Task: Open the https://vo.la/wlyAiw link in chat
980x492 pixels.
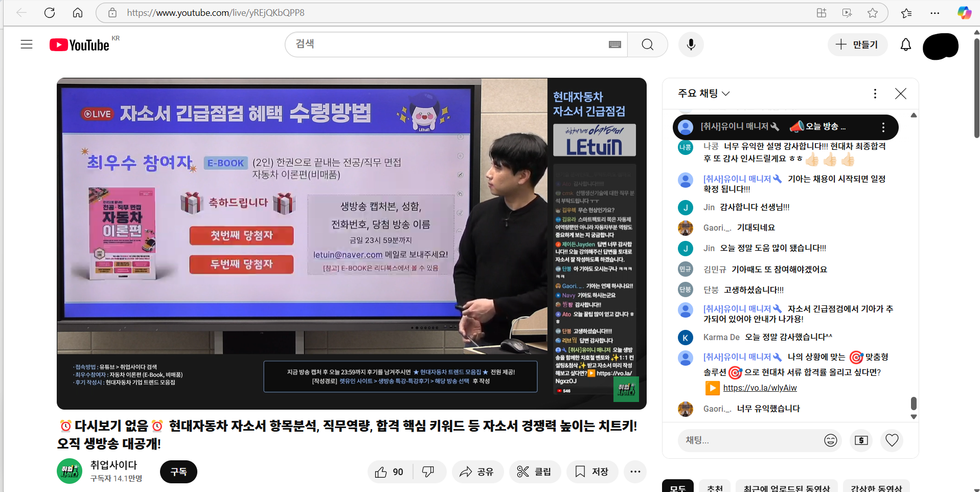Action: click(x=760, y=388)
